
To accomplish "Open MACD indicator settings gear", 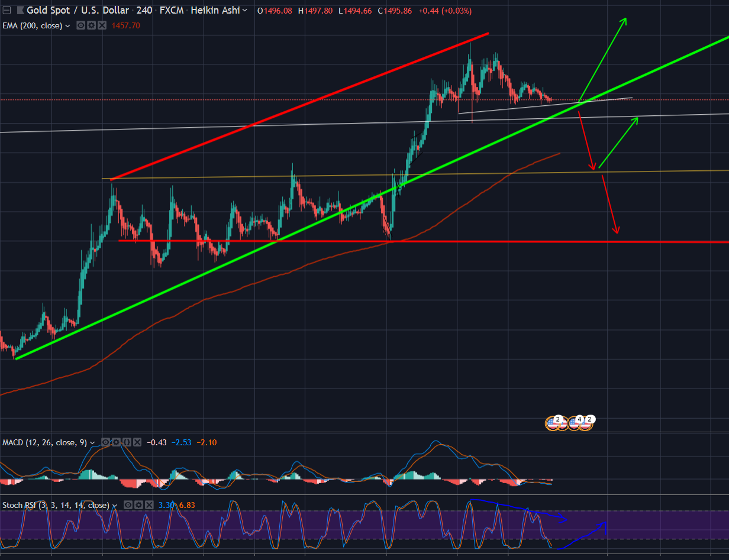I will [x=115, y=442].
